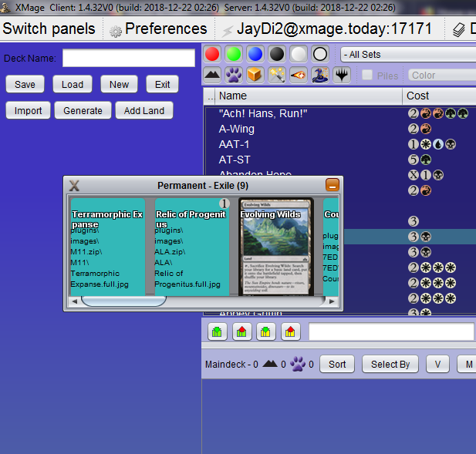Open Preferences from the top toolbar

click(x=166, y=29)
